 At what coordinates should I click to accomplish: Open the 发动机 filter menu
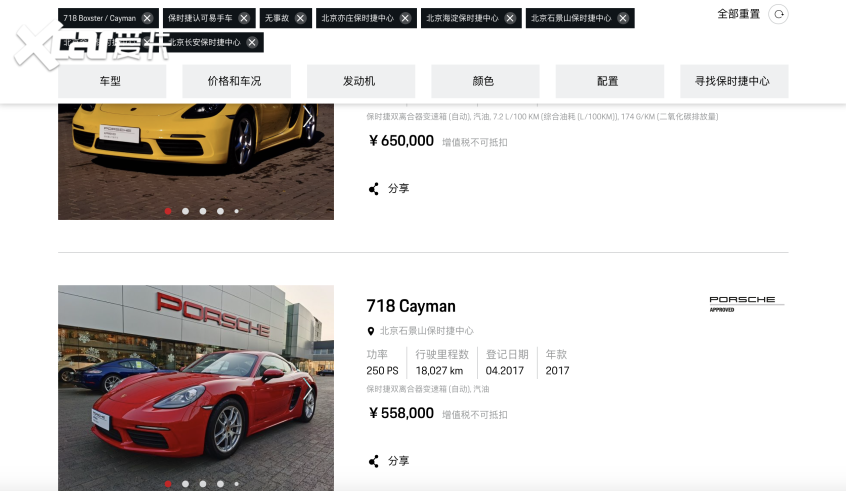point(361,81)
